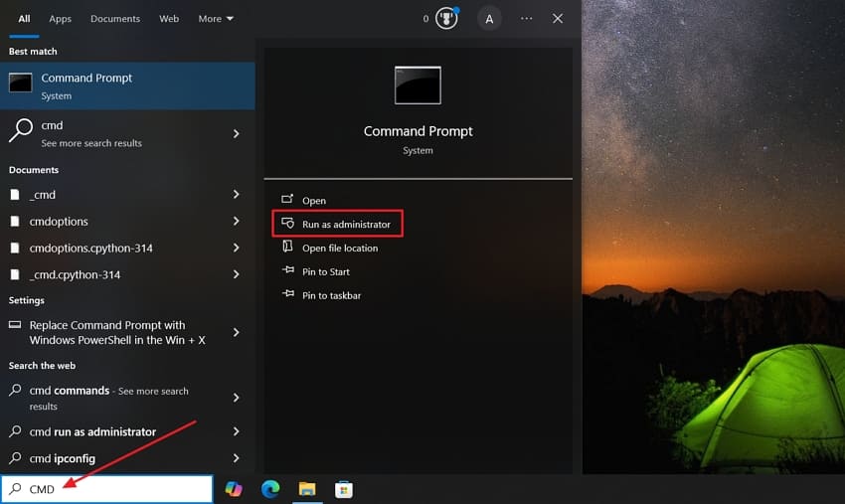Click the pin icon for Pin to taskbar
Image resolution: width=845 pixels, height=504 pixels.
[x=288, y=294]
